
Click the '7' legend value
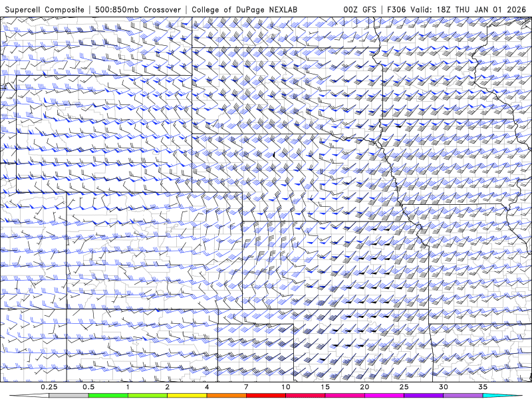[246, 387]
